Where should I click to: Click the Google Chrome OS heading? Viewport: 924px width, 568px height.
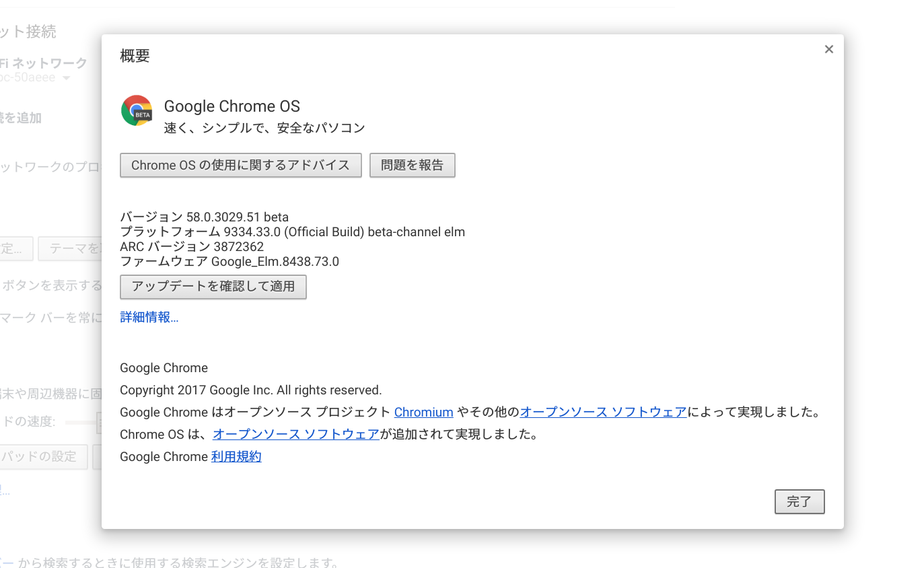(x=232, y=106)
